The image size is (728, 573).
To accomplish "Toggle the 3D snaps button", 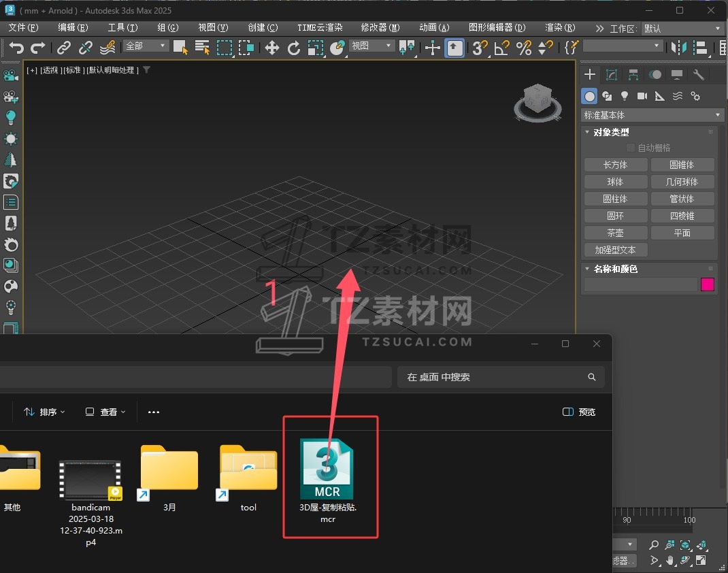I will [x=480, y=48].
